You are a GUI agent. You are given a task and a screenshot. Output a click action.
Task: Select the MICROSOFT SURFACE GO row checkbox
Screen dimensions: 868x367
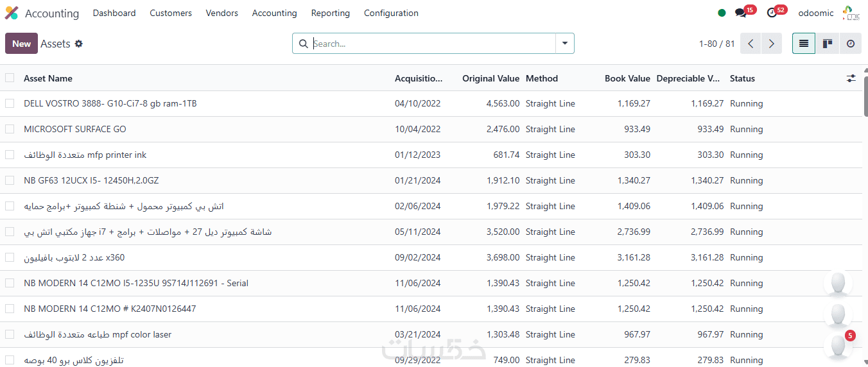tap(10, 129)
